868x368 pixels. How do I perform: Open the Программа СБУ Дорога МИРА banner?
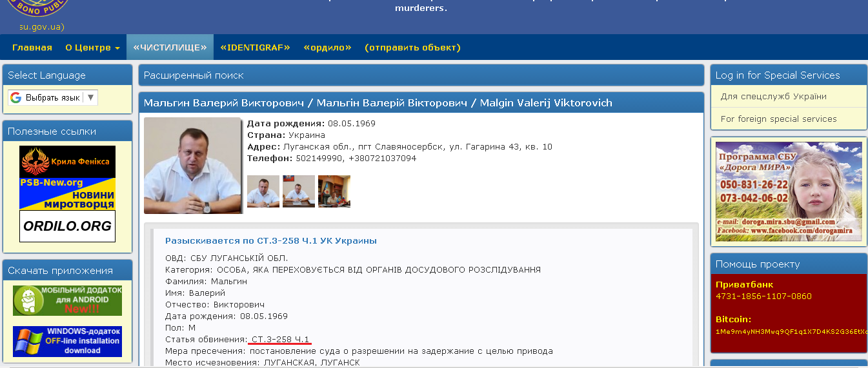789,191
